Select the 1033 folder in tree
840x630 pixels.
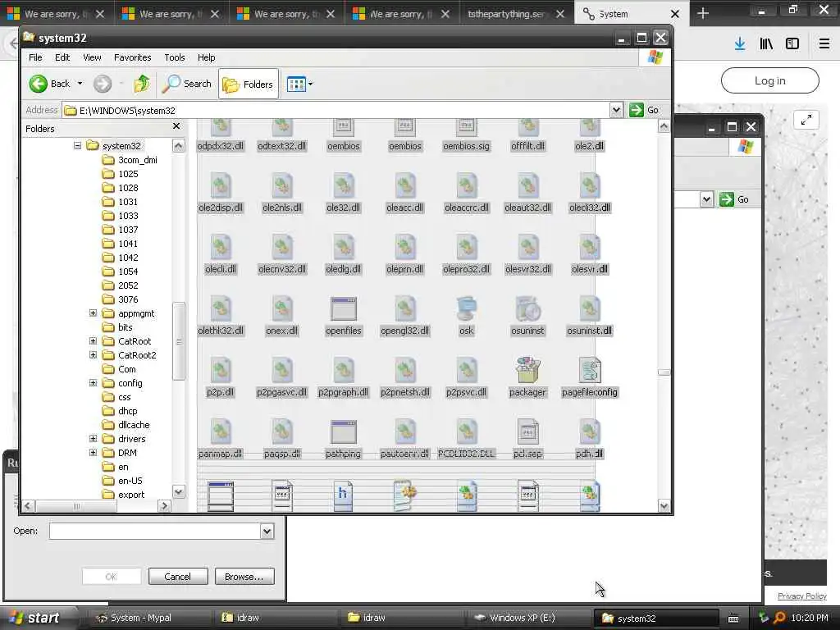pos(121,216)
